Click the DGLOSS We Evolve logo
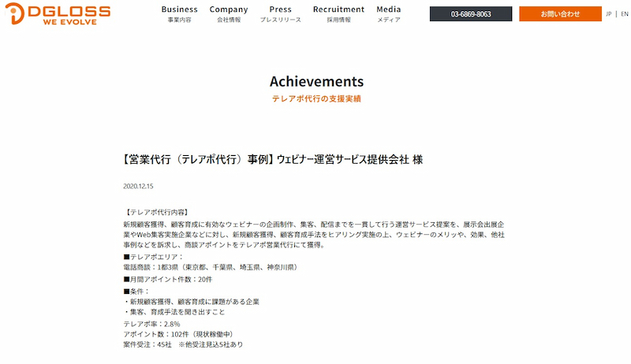Viewport: 631px width, 364px height. 58,13
